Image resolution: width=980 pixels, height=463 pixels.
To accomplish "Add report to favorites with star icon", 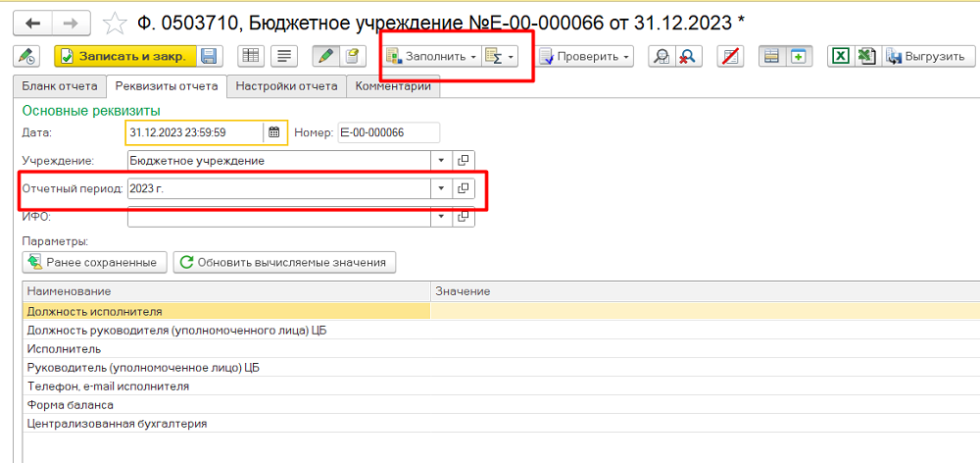I will [x=115, y=22].
